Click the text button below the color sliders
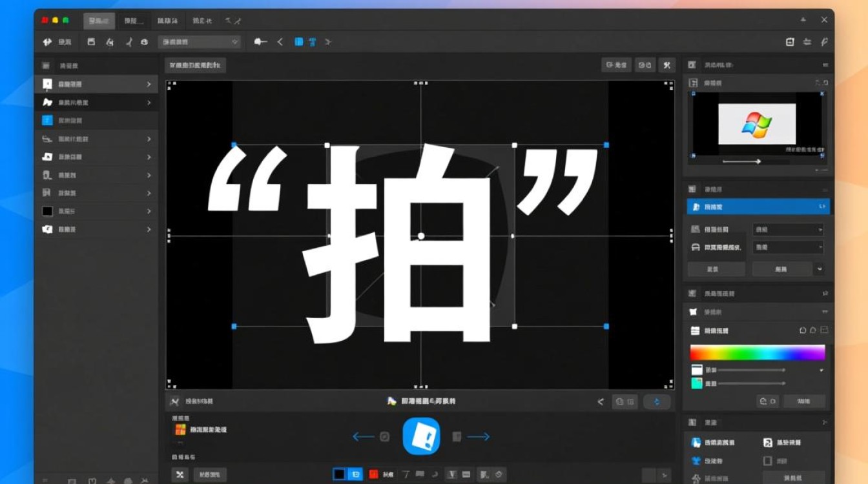This screenshot has width=868, height=484. [803, 401]
